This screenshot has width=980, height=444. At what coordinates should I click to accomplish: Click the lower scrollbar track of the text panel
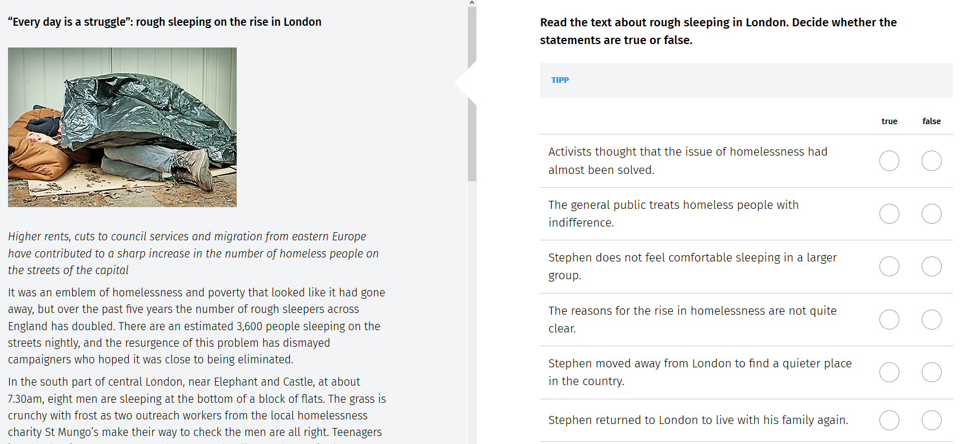click(x=472, y=312)
